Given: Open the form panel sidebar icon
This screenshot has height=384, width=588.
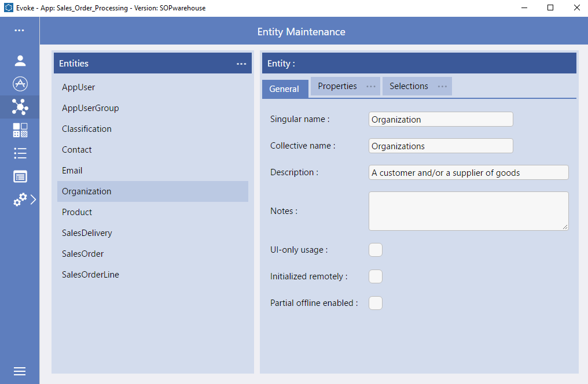Looking at the screenshot, I should click(20, 176).
